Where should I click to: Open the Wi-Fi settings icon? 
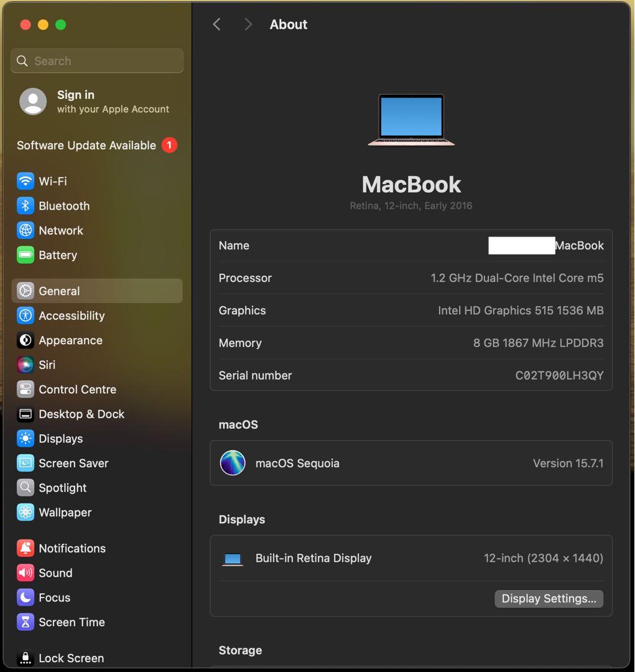pyautogui.click(x=25, y=181)
